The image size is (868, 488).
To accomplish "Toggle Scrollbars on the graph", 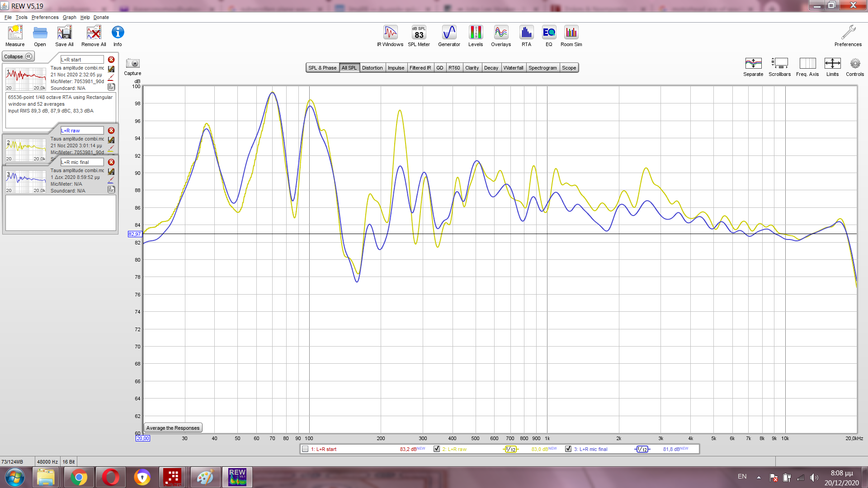I will click(x=779, y=66).
